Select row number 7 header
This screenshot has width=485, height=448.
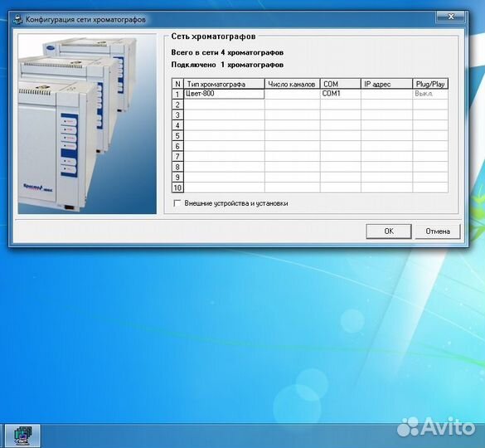pos(177,156)
